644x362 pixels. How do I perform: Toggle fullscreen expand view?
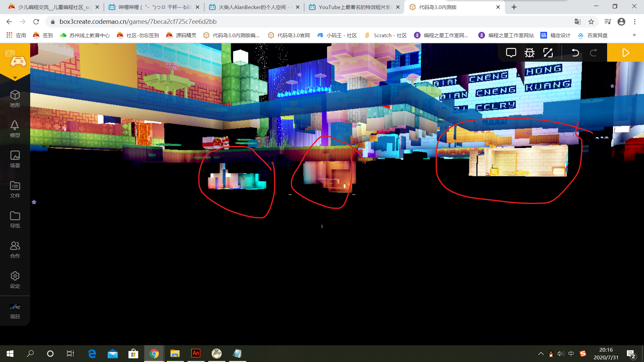tap(548, 53)
